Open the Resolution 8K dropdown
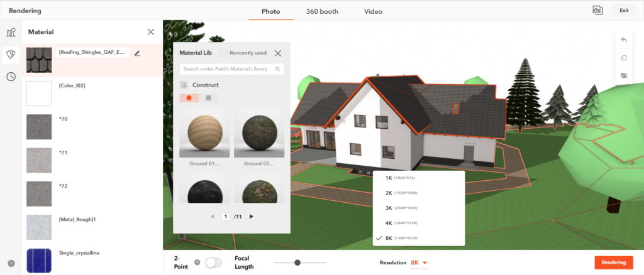This screenshot has width=644, height=275. [419, 262]
